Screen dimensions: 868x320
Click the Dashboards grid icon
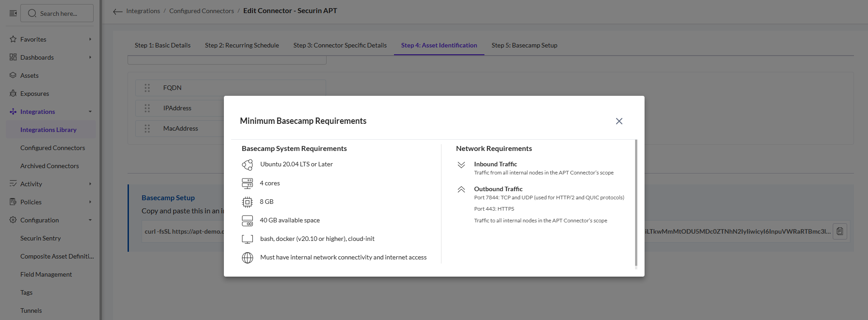13,57
